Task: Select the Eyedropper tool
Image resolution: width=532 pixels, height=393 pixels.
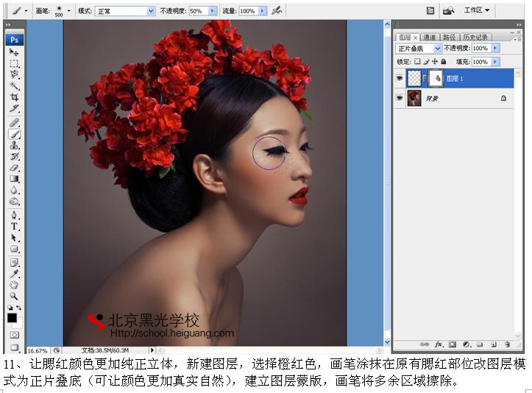Action: (14, 274)
